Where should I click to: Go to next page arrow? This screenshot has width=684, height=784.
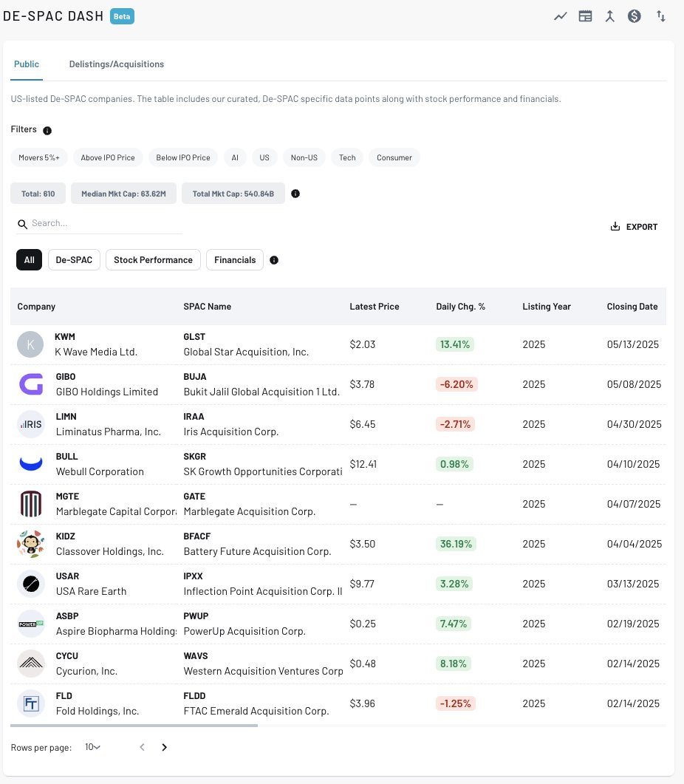(x=164, y=747)
